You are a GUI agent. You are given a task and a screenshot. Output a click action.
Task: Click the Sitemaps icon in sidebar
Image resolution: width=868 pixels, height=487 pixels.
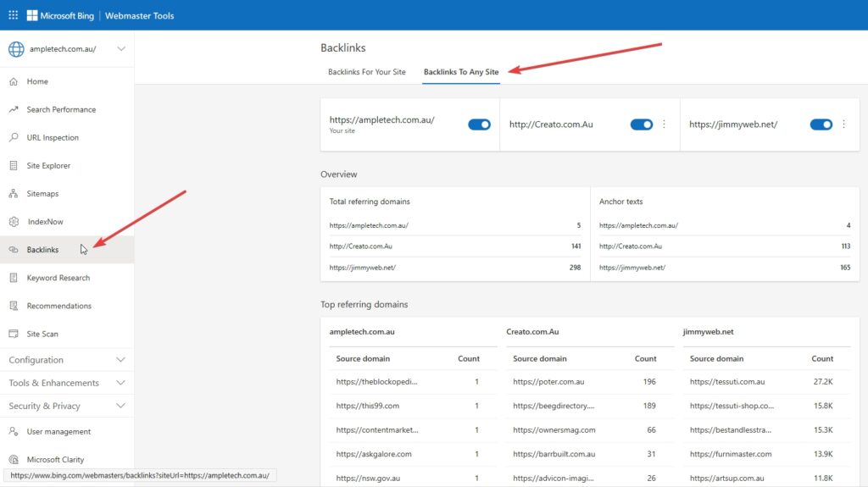click(14, 194)
